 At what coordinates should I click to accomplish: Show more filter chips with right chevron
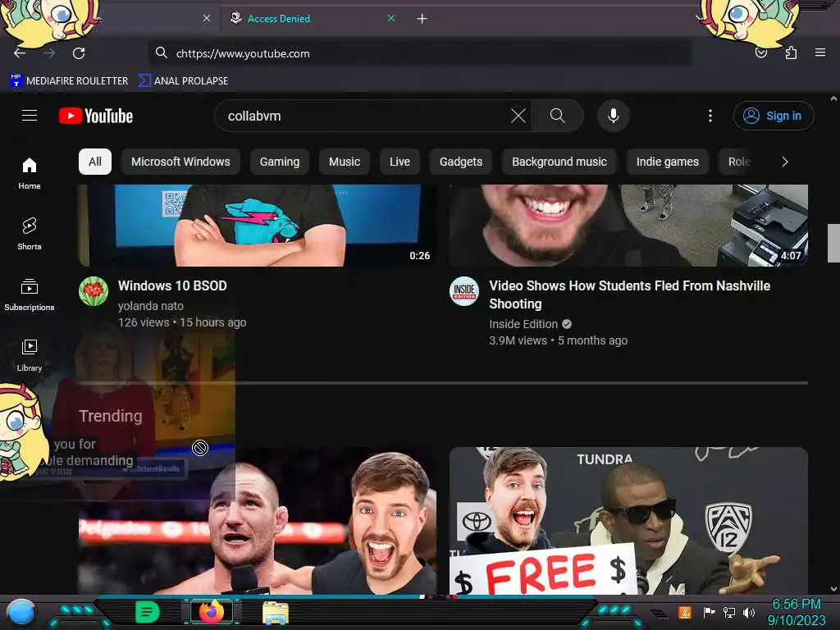point(785,162)
